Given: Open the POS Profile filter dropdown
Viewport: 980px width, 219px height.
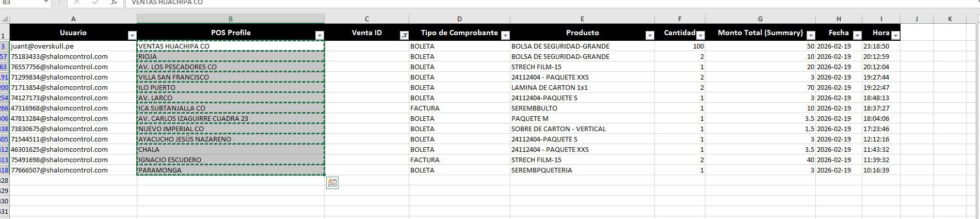Looking at the screenshot, I should [x=319, y=35].
